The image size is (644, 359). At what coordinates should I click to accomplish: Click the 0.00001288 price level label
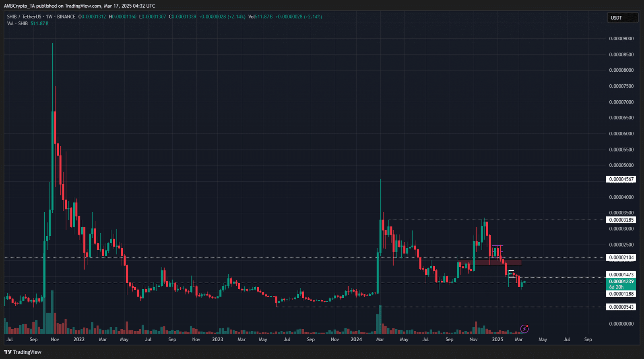pos(621,294)
